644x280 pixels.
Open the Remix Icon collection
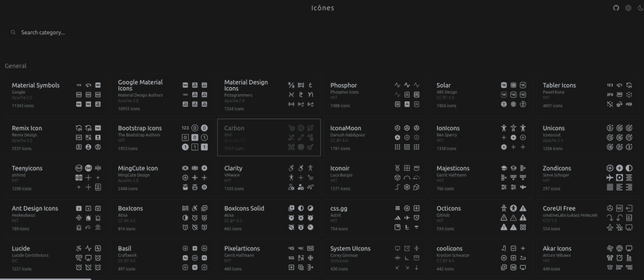point(56,138)
